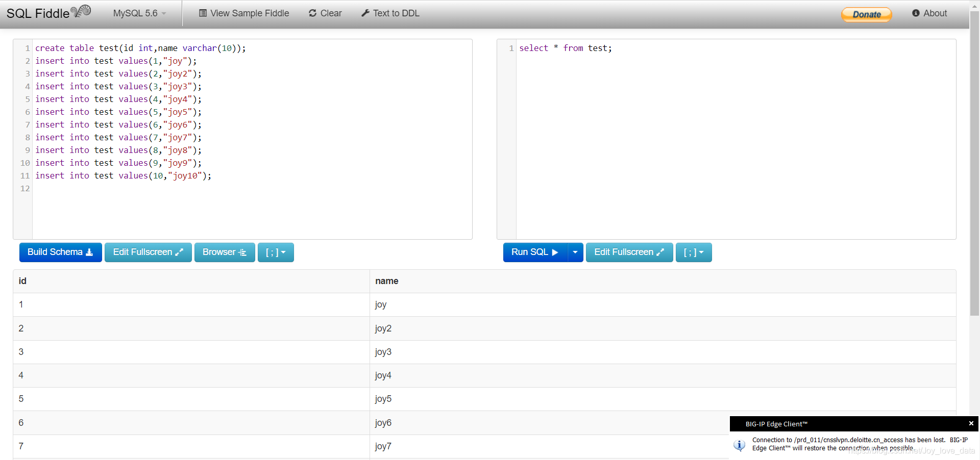Click the 'name' column header
This screenshot has width=980, height=460.
pyautogui.click(x=663, y=281)
